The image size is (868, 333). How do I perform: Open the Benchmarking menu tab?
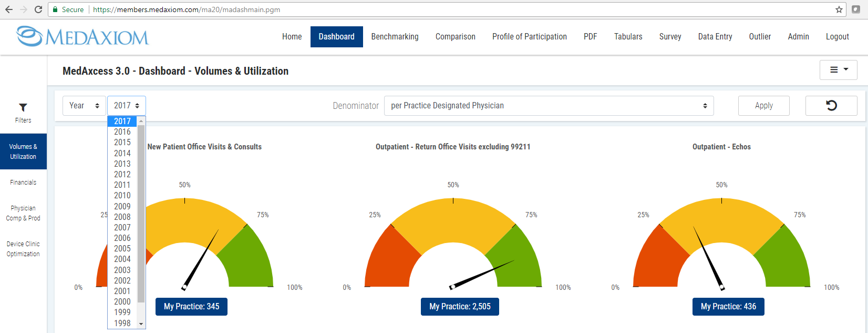point(395,37)
